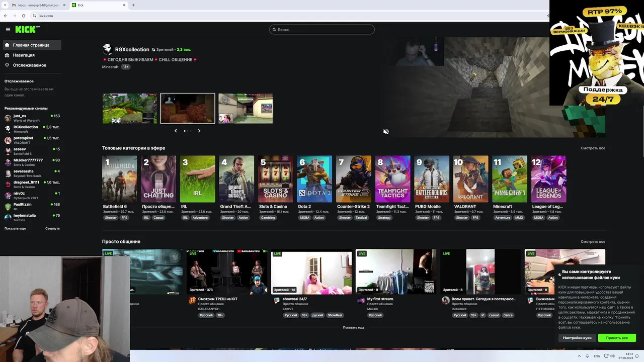Click Смотреть все for Просто общение
Viewport: 644px width, 362px height.
[x=593, y=242]
